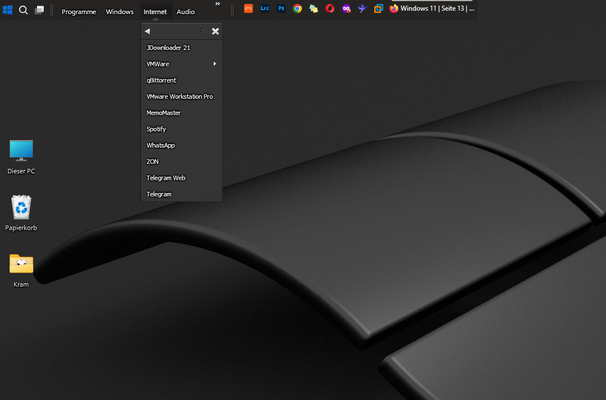Expand the VMWare submenu arrow
This screenshot has width=606, height=400.
click(214, 64)
